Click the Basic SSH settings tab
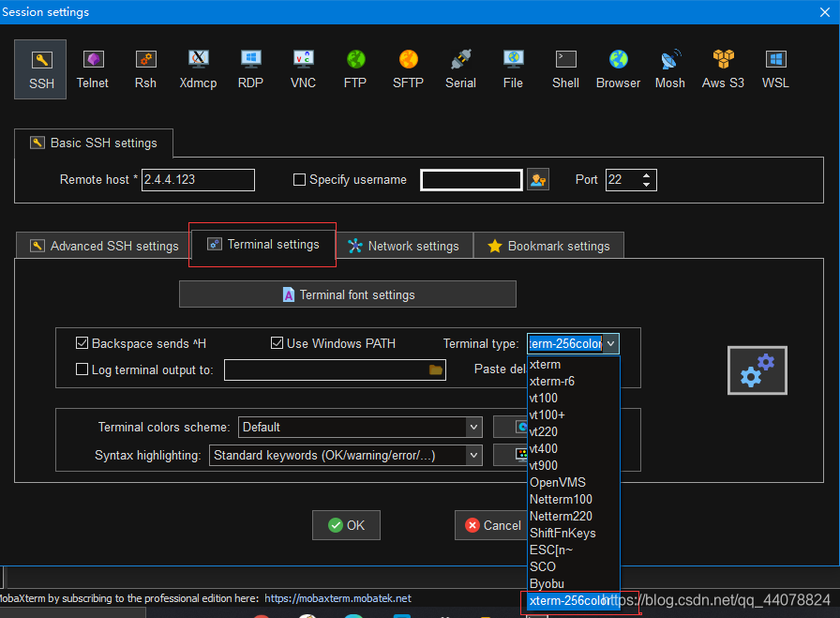 pyautogui.click(x=93, y=143)
